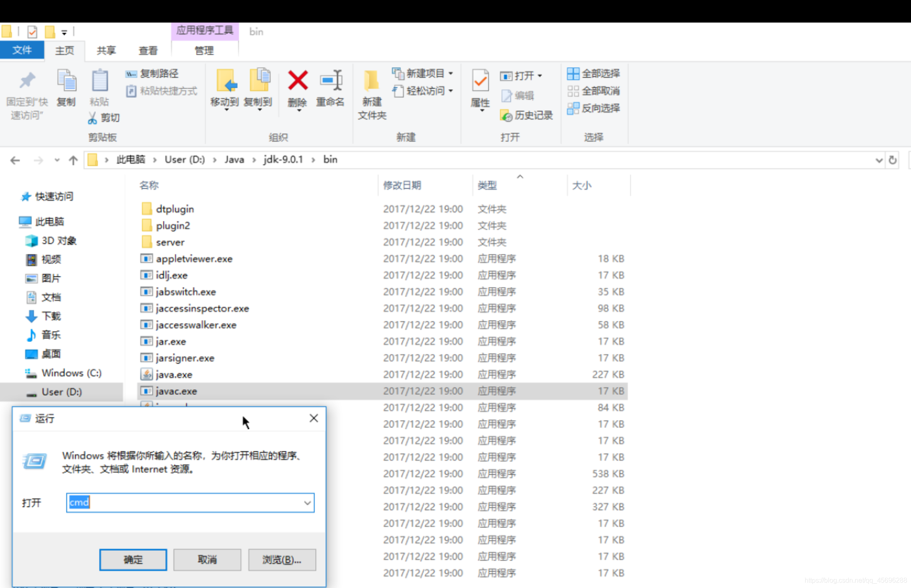
Task: Select the java.exe file
Action: click(x=166, y=375)
